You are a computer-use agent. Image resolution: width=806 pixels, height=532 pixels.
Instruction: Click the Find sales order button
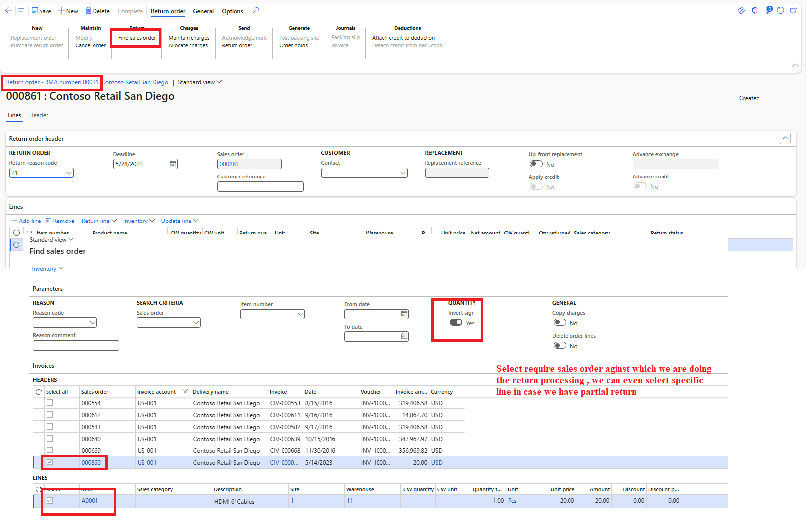coord(136,37)
